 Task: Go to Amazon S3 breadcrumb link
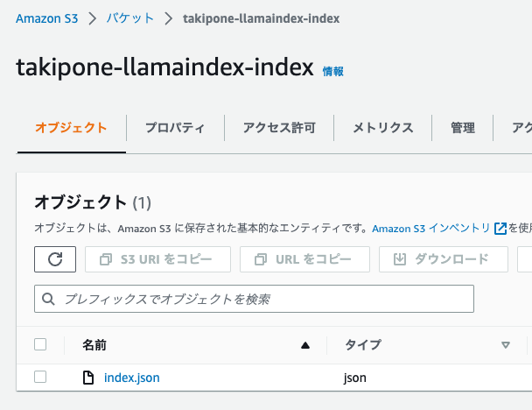point(47,18)
